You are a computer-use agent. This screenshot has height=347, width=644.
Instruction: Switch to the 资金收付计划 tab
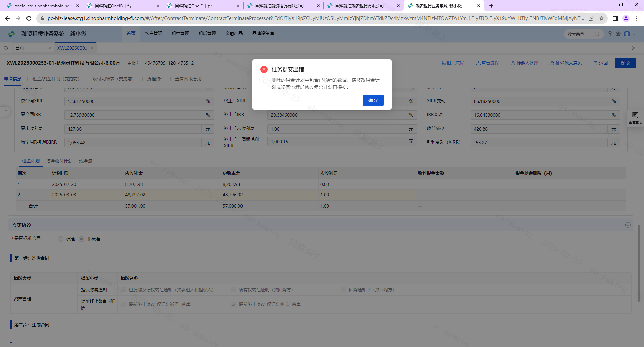pos(59,161)
